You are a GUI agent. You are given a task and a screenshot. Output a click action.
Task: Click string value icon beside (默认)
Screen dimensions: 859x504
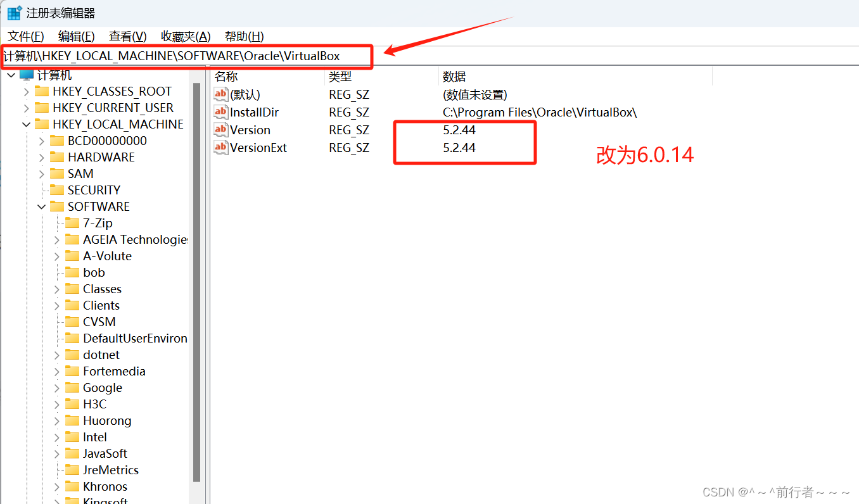[x=220, y=94]
